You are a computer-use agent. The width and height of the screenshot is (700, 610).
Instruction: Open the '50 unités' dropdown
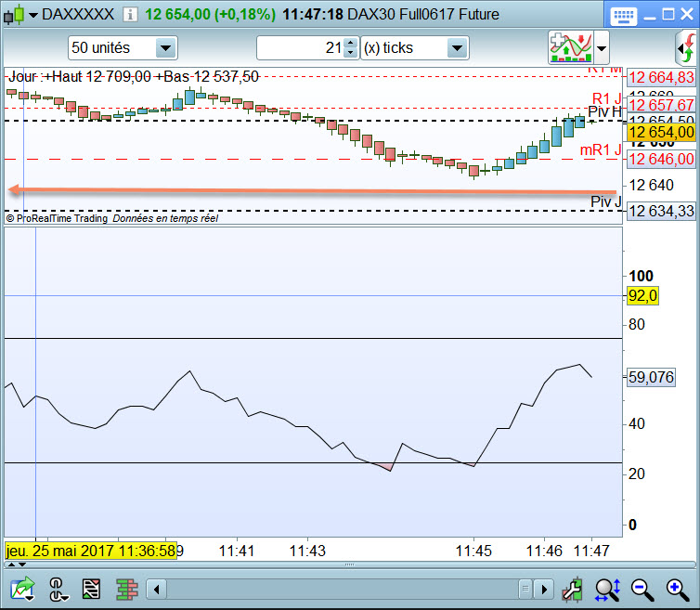(165, 47)
